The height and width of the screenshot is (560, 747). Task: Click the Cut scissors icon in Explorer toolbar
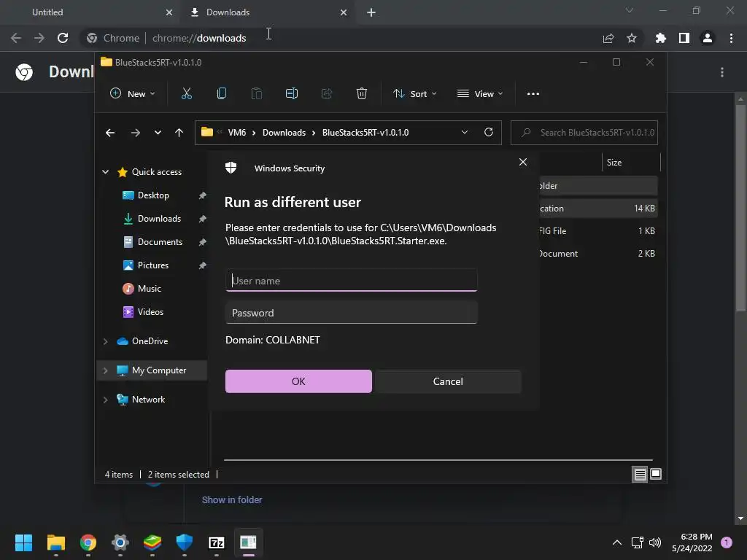[186, 94]
